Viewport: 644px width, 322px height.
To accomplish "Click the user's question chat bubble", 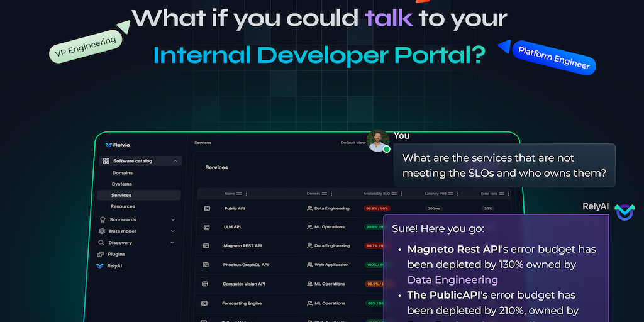I will [x=504, y=165].
